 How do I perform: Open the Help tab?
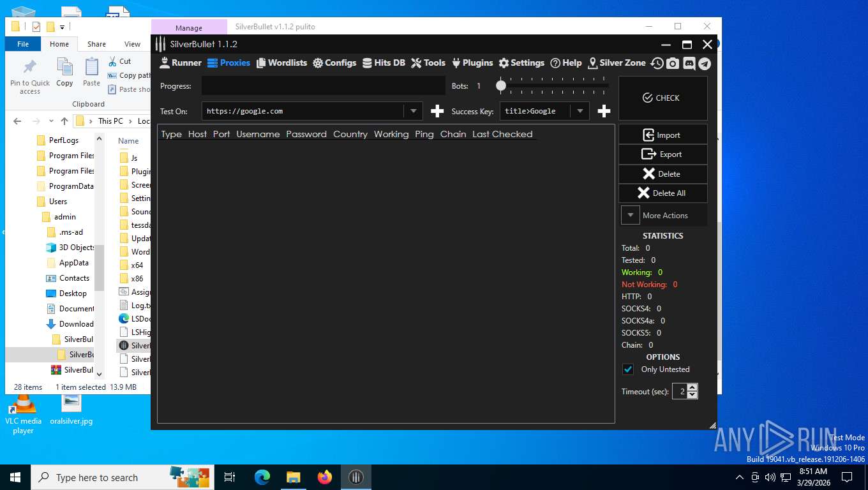coord(566,63)
